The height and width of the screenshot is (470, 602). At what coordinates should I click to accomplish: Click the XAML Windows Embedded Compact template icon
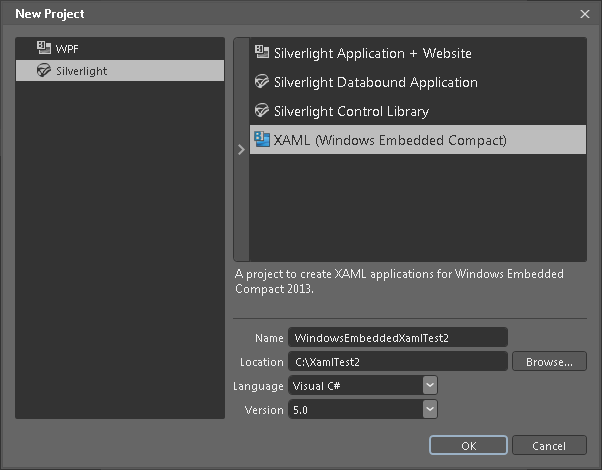pos(262,139)
